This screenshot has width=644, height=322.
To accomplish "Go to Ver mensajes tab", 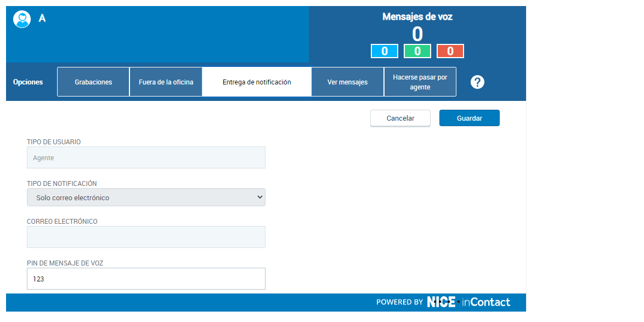I will tap(347, 82).
